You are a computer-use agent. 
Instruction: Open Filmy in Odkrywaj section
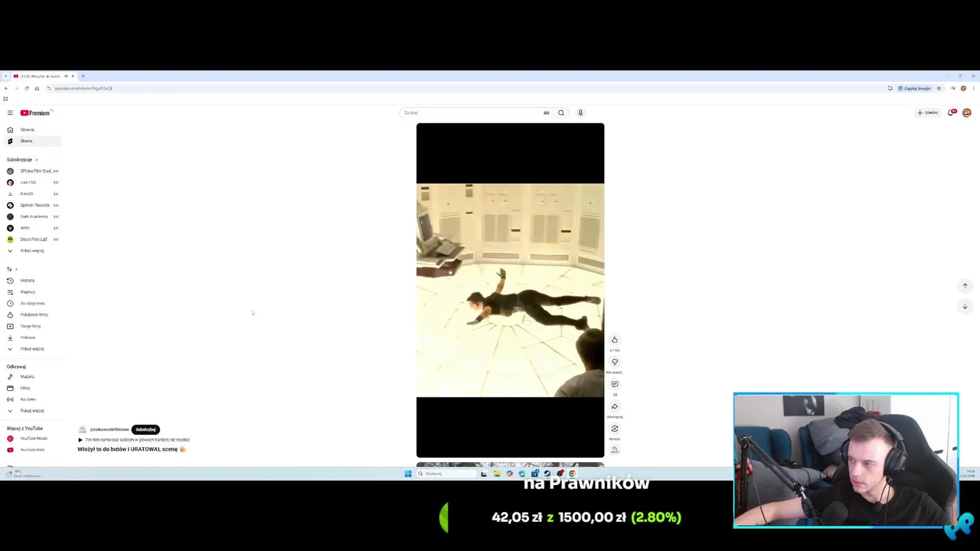coord(31,388)
